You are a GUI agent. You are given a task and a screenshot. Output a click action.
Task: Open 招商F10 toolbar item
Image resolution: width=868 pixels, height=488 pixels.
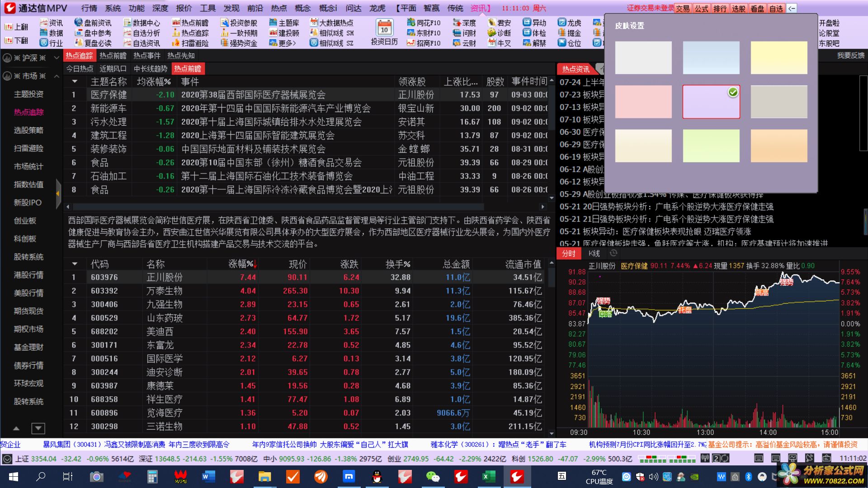click(424, 43)
